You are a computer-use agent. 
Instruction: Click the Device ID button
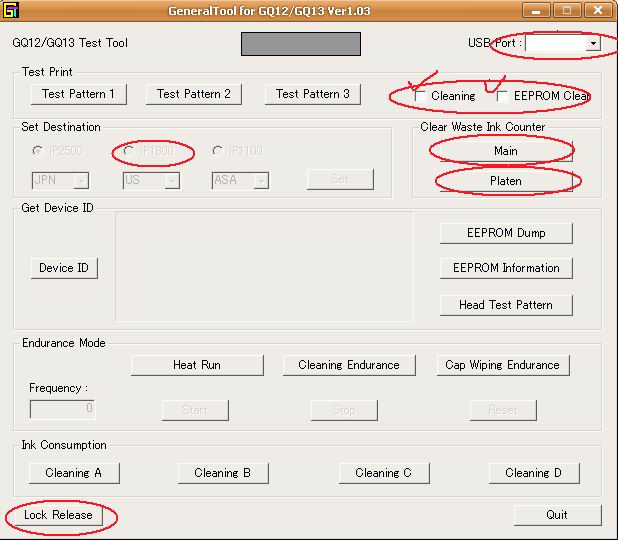tap(64, 268)
